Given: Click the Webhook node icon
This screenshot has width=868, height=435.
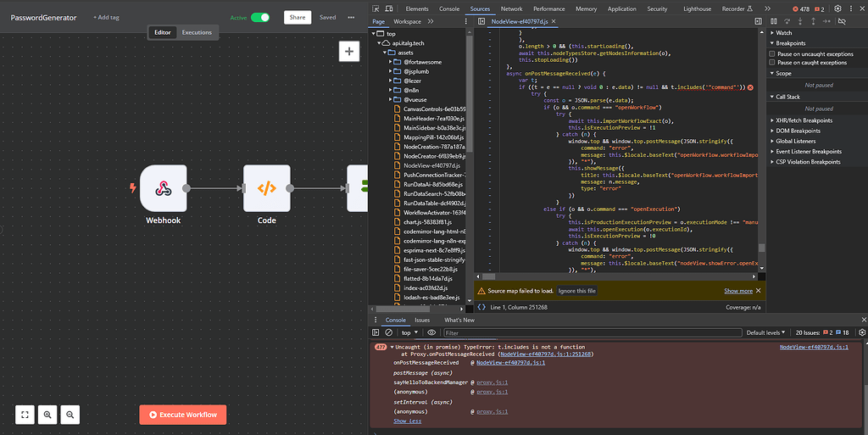Looking at the screenshot, I should 163,188.
